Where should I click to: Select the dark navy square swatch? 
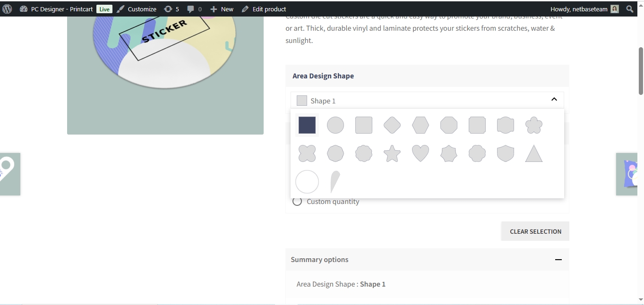pyautogui.click(x=307, y=125)
